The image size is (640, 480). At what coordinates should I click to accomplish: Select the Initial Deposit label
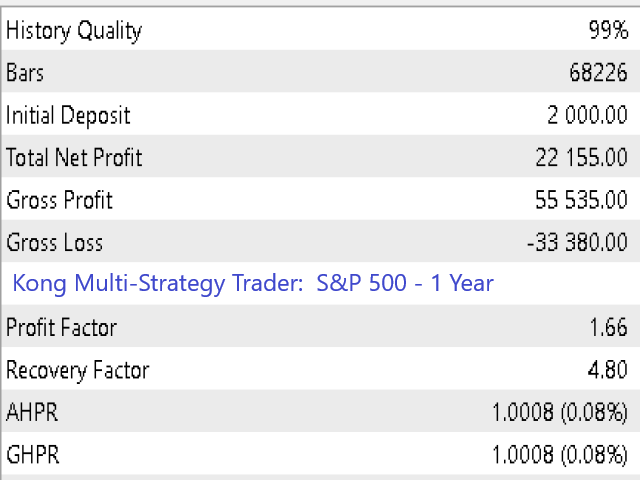pyautogui.click(x=68, y=116)
